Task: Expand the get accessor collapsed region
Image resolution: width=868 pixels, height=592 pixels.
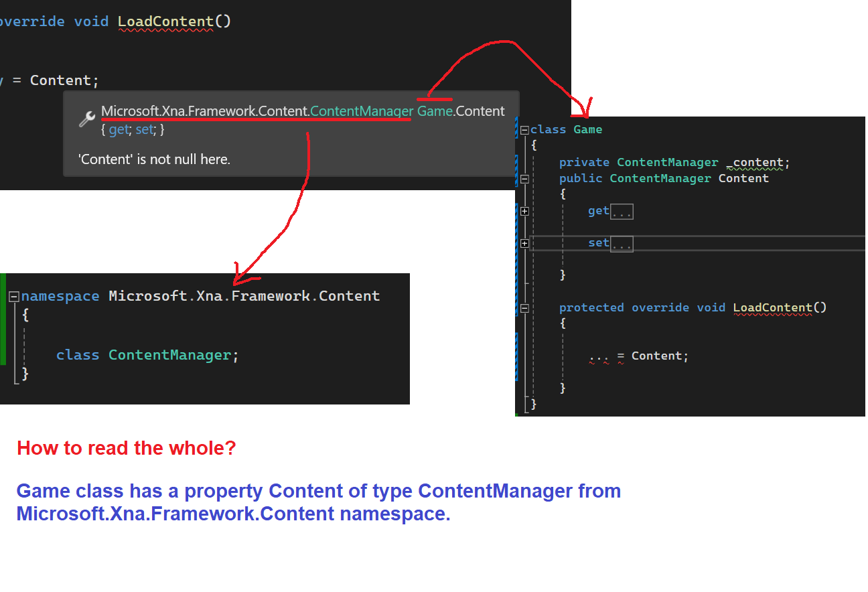Action: coord(524,210)
